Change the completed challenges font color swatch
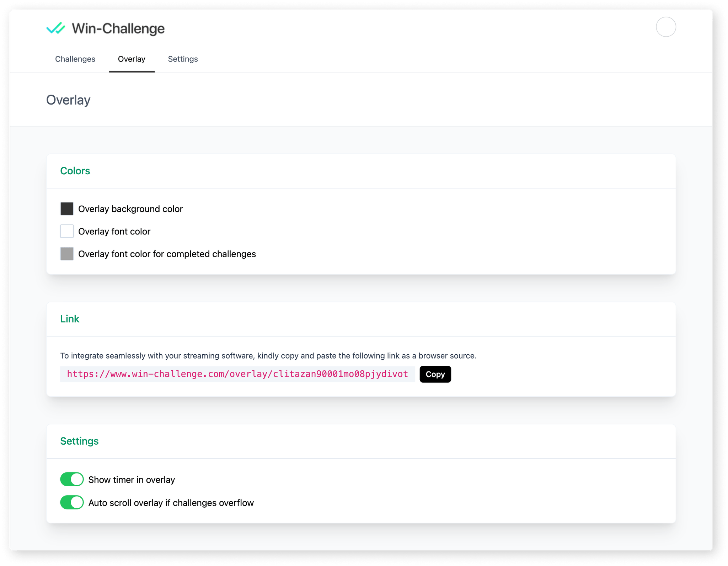Viewport: 728px width, 566px height. coord(67,254)
